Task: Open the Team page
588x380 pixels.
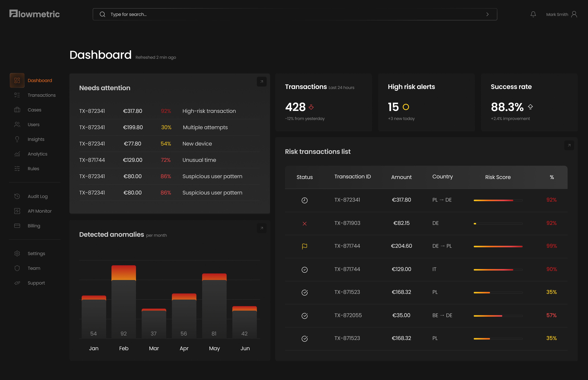Action: tap(34, 268)
